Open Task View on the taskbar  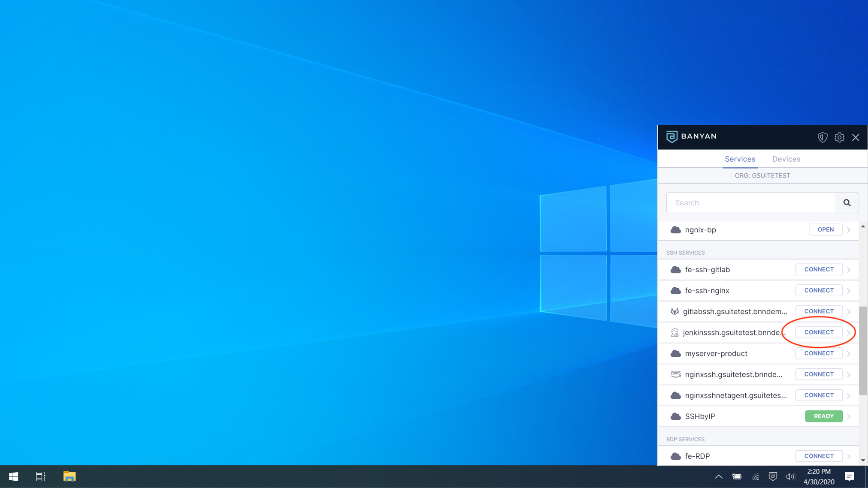point(40,476)
